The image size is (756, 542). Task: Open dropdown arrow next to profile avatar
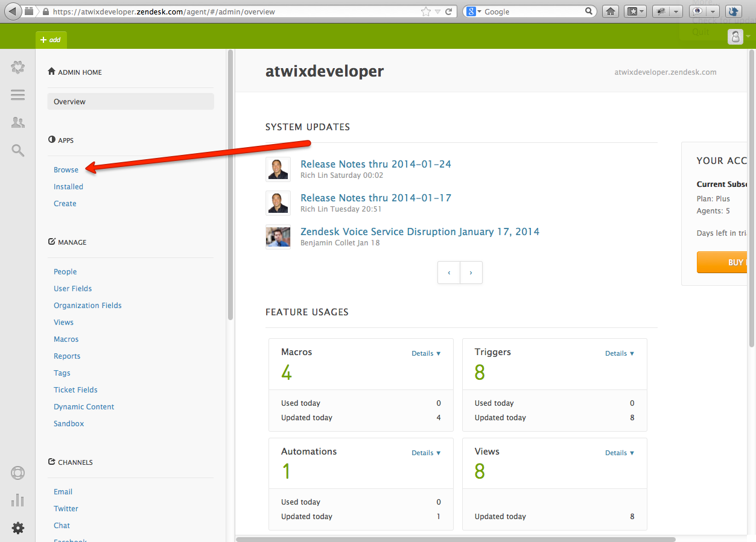[748, 37]
